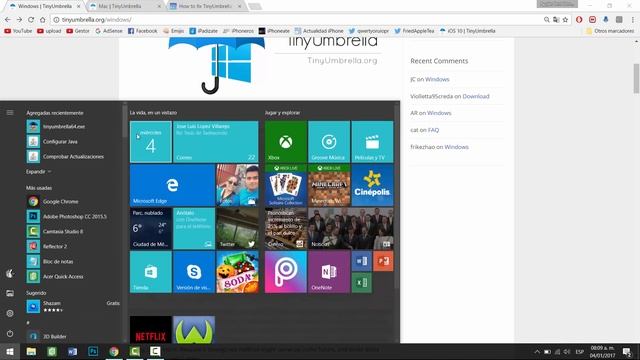Open Word from the taskbar
The height and width of the screenshot is (360, 640).
73,351
